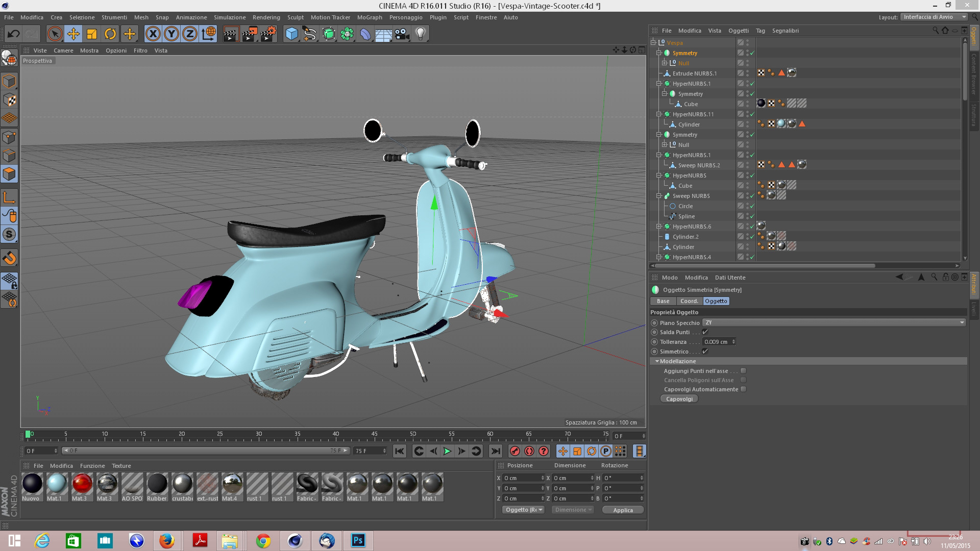The width and height of the screenshot is (980, 551).
Task: Enable Texture mode in left toolbar
Action: pos(9,100)
